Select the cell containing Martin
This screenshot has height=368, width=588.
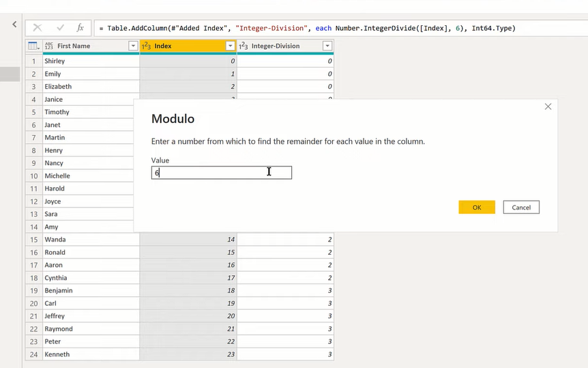[88, 137]
